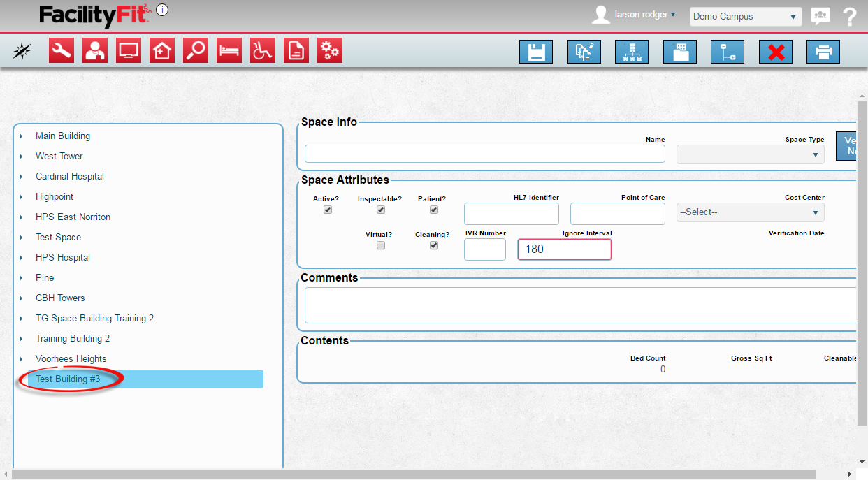
Task: Click the question mark help icon
Action: (x=850, y=17)
